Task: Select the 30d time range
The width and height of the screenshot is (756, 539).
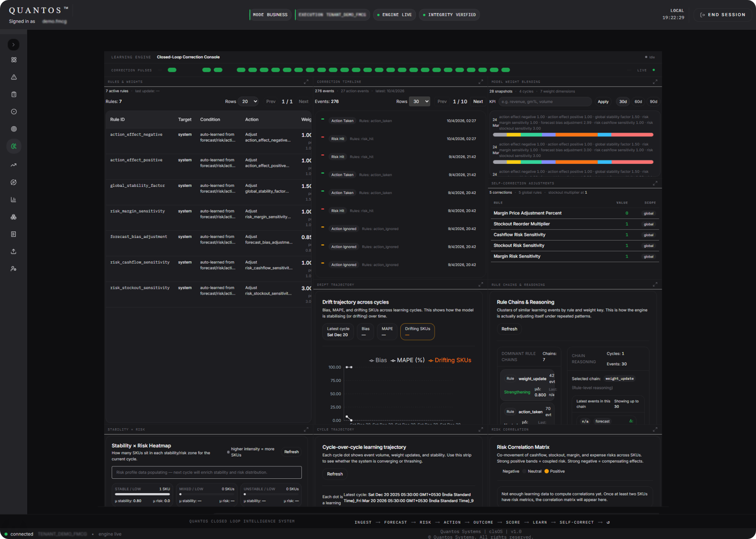Action: tap(623, 102)
